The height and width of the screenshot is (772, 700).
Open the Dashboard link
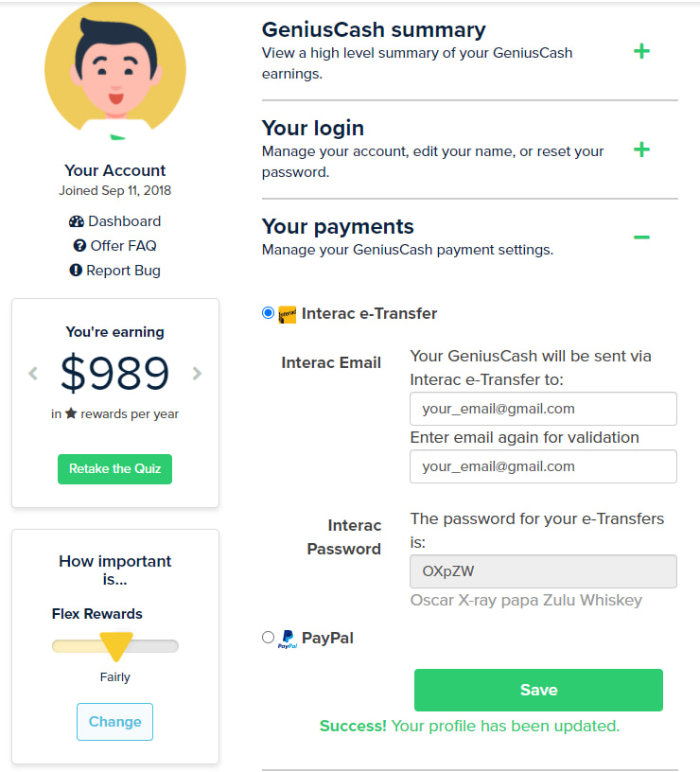coord(124,221)
